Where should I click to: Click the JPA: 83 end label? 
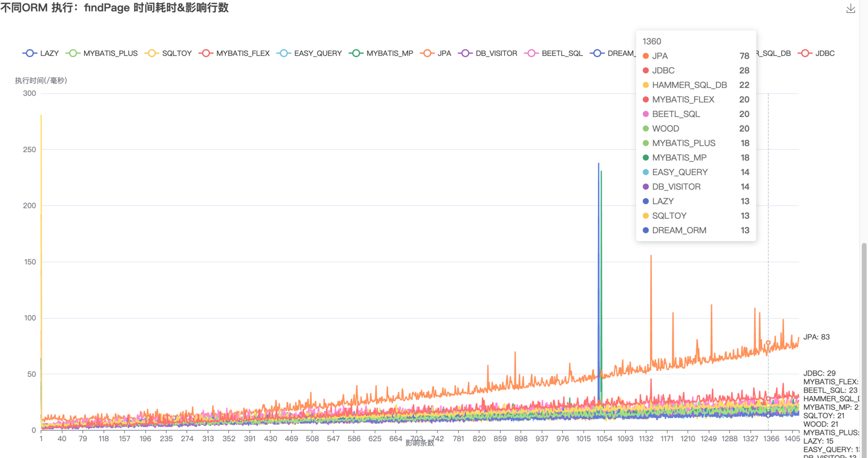(x=817, y=337)
